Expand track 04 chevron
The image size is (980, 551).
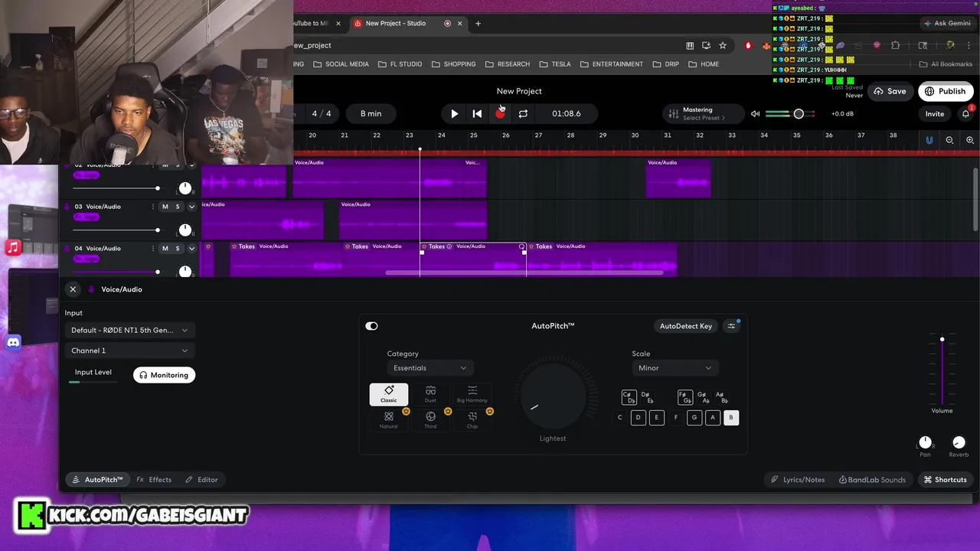[192, 249]
